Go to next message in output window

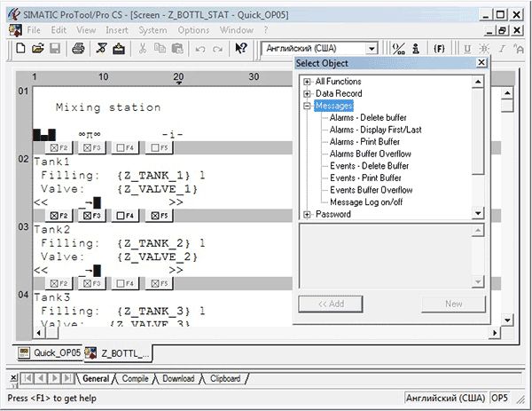coord(54,378)
